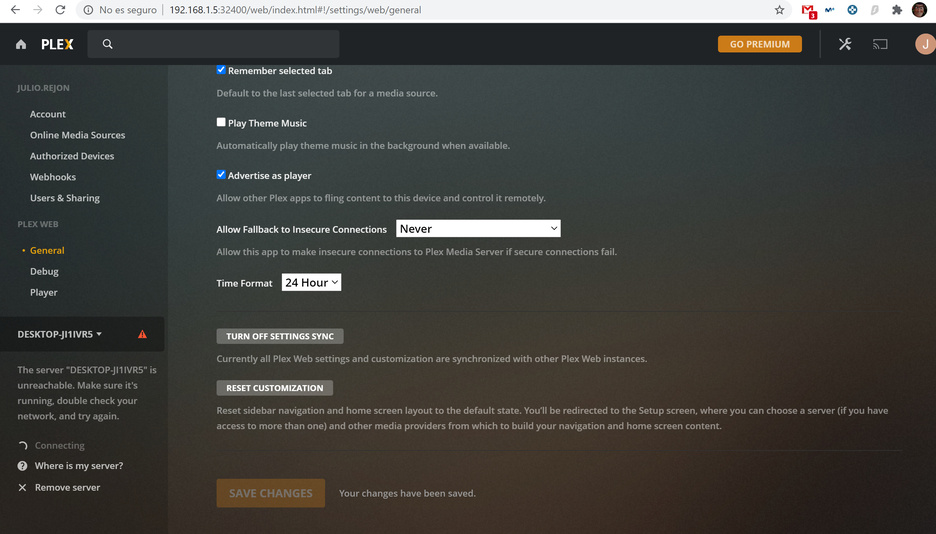Open 'Where is my server?' link
This screenshot has width=936, height=534.
point(79,466)
